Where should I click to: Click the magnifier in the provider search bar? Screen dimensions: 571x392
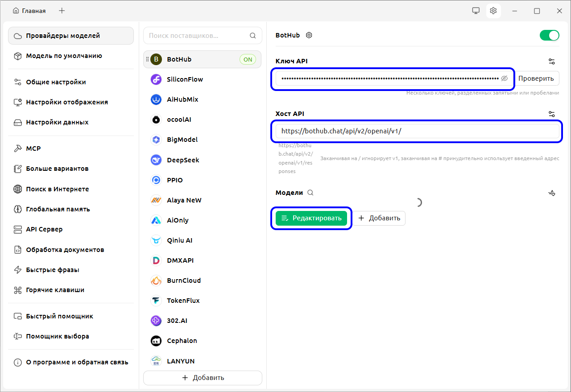click(x=252, y=35)
